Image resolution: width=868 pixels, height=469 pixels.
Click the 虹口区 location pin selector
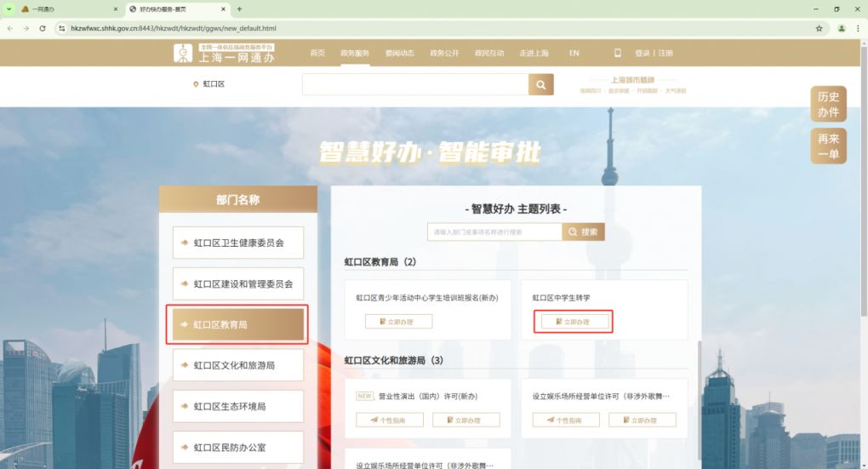[x=208, y=84]
